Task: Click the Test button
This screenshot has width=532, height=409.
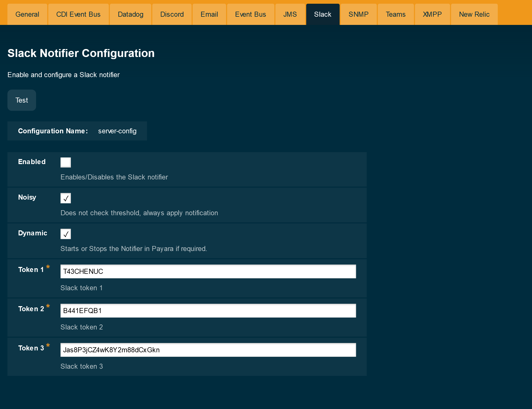Action: 21,100
